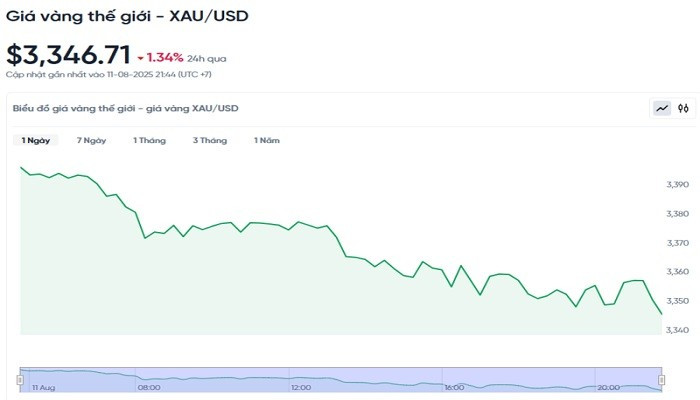Image resolution: width=700 pixels, height=400 pixels.
Task: Switch to candlestick chart view
Action: 683,109
